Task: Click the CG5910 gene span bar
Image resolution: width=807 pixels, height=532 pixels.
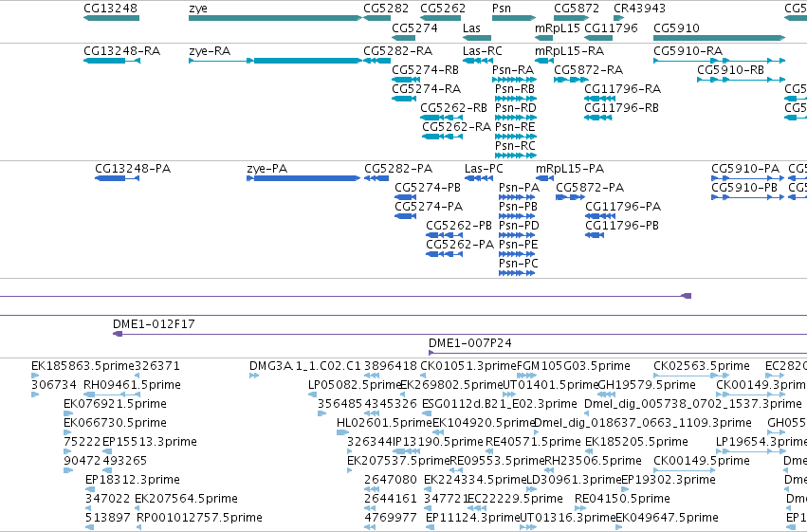Action: [719, 38]
